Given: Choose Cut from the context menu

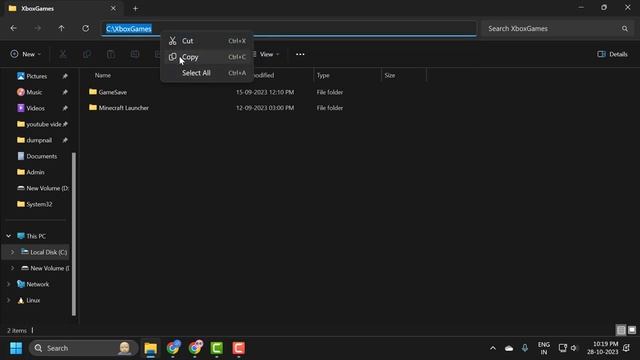Looking at the screenshot, I should [207, 41].
